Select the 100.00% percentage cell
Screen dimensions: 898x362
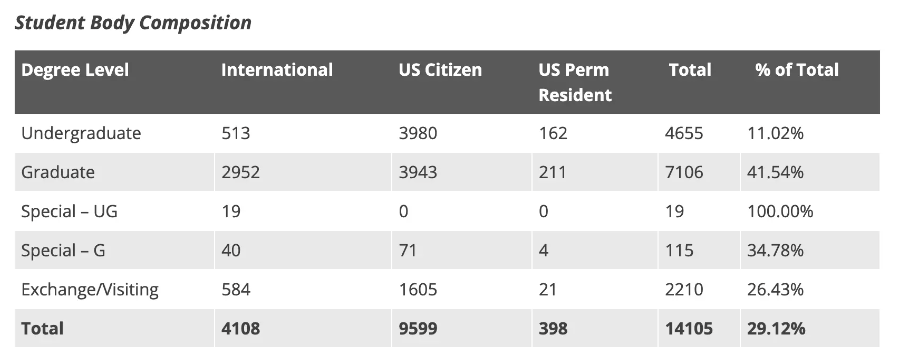point(780,211)
